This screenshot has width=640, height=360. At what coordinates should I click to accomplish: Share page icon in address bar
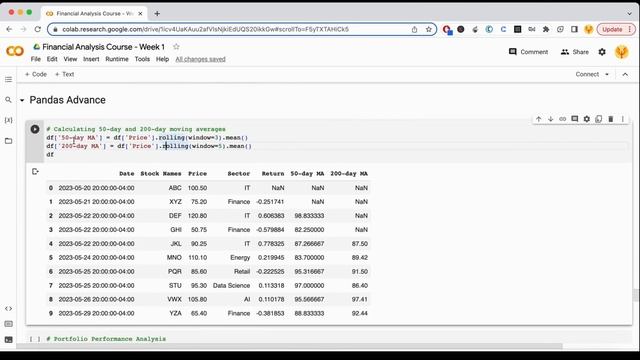(414, 29)
